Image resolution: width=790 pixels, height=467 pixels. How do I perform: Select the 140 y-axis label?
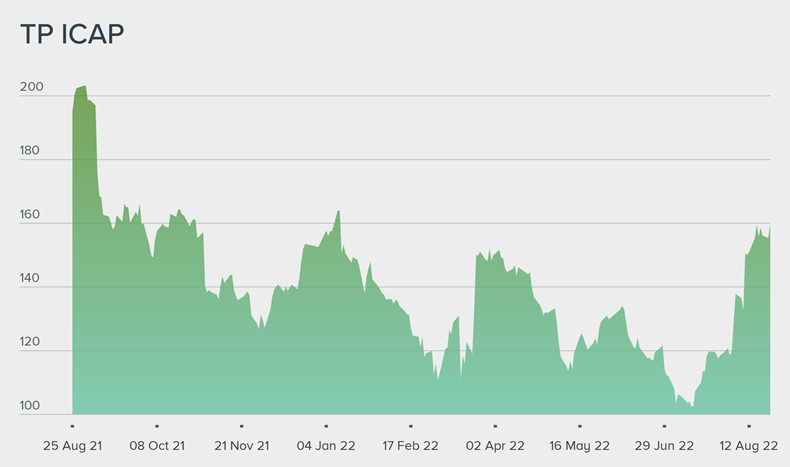pyautogui.click(x=31, y=279)
